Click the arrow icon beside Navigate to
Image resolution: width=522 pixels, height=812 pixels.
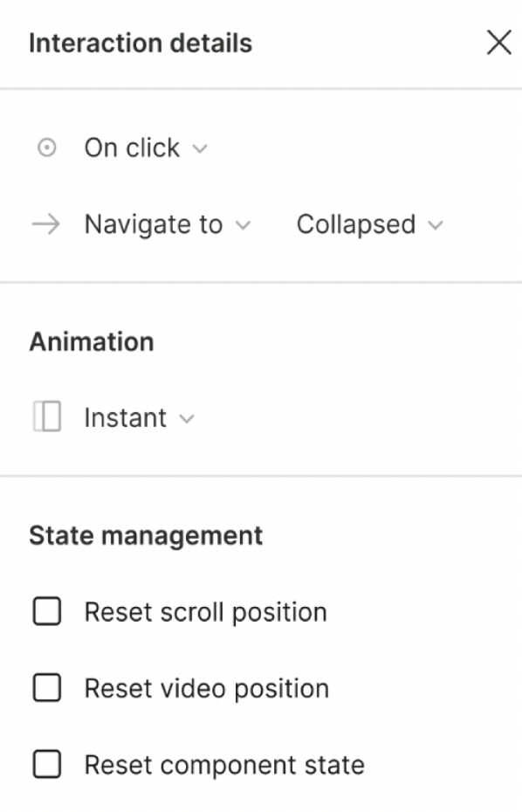click(x=46, y=224)
